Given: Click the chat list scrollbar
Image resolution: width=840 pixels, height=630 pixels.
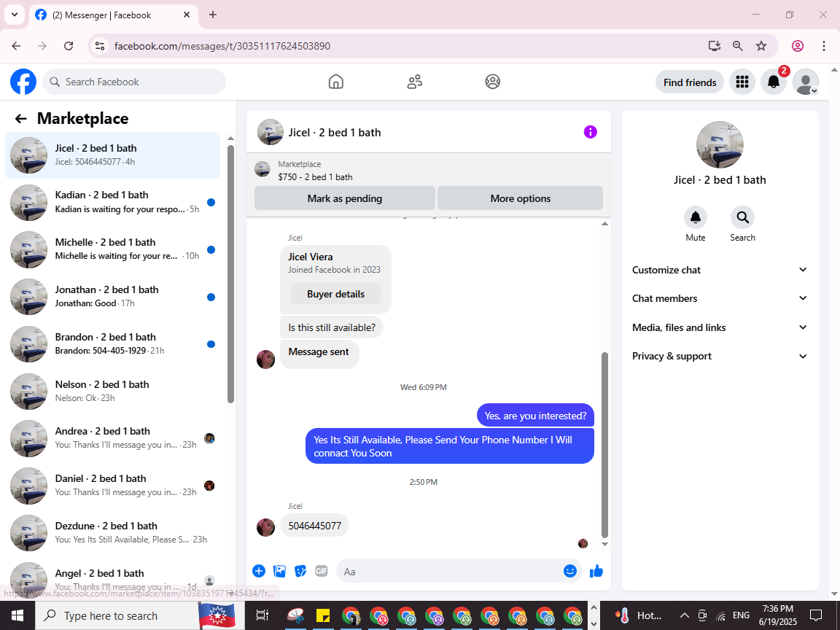Looking at the screenshot, I should tap(230, 273).
